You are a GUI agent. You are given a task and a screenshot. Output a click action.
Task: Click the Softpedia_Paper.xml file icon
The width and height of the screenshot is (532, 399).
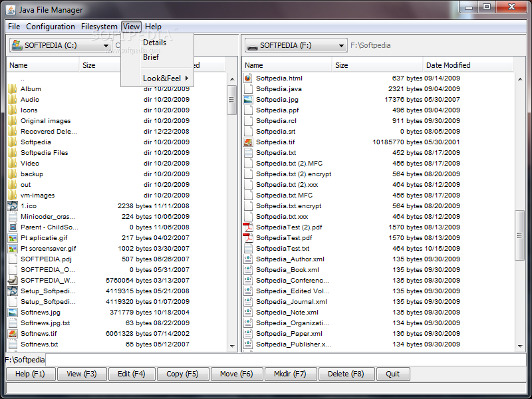248,334
